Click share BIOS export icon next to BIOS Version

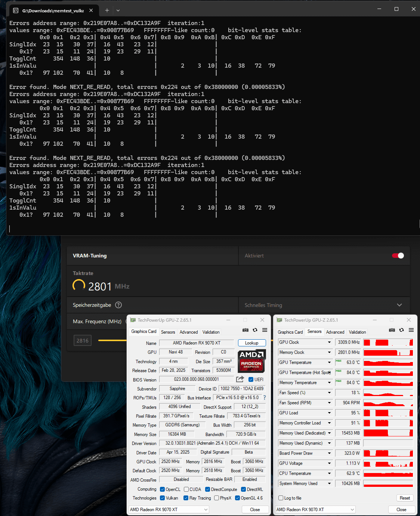click(240, 379)
